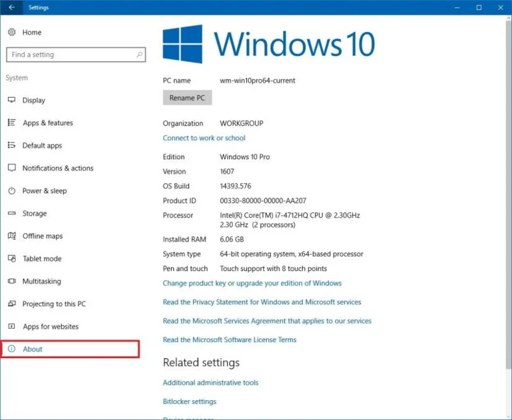
Task: Maximize the Settings window
Action: (x=479, y=7)
